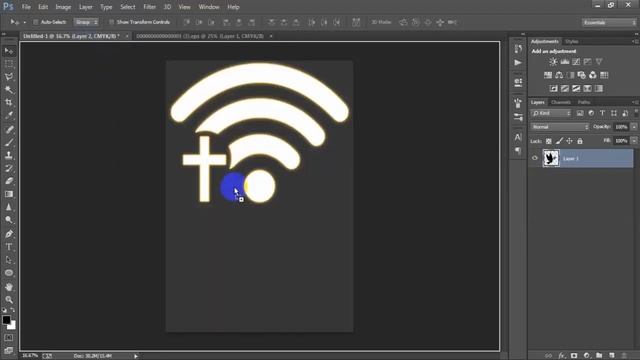Open the Normal blend mode dropdown
Screen dimensions: 640x360
pos(560,127)
